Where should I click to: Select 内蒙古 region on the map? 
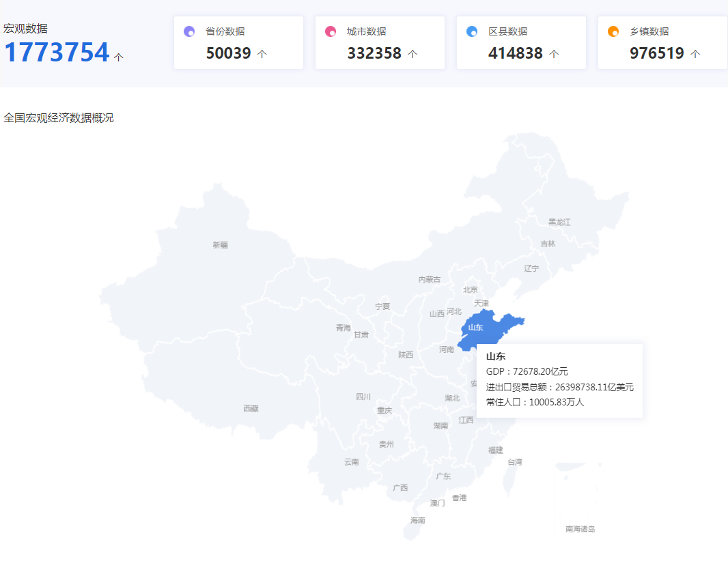(430, 279)
